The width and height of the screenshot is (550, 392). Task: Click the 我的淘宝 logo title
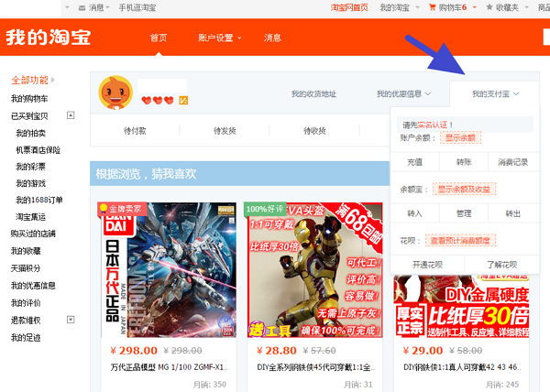49,38
